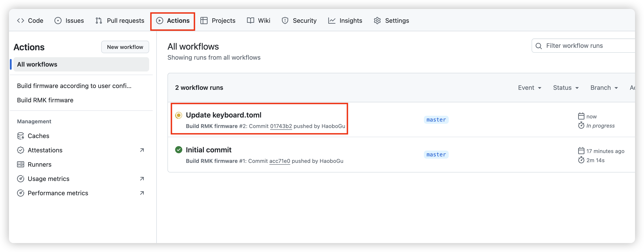Open the Status filter dropdown
644x252 pixels.
coord(566,88)
